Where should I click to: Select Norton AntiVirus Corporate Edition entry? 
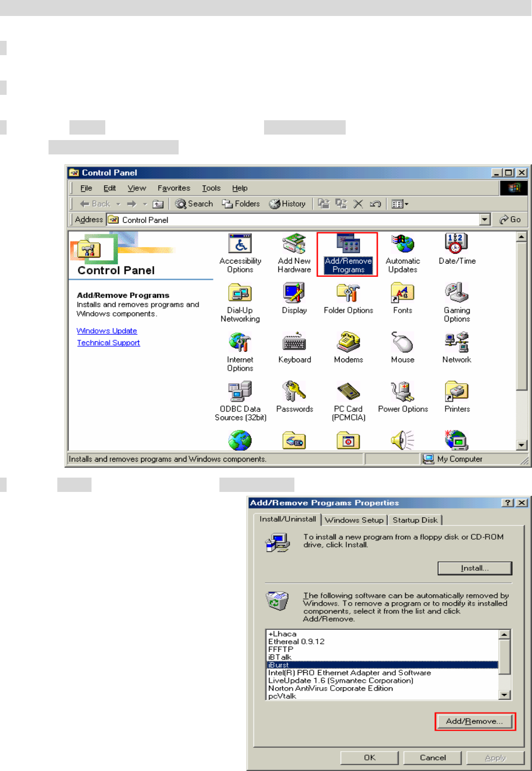[x=382, y=688]
